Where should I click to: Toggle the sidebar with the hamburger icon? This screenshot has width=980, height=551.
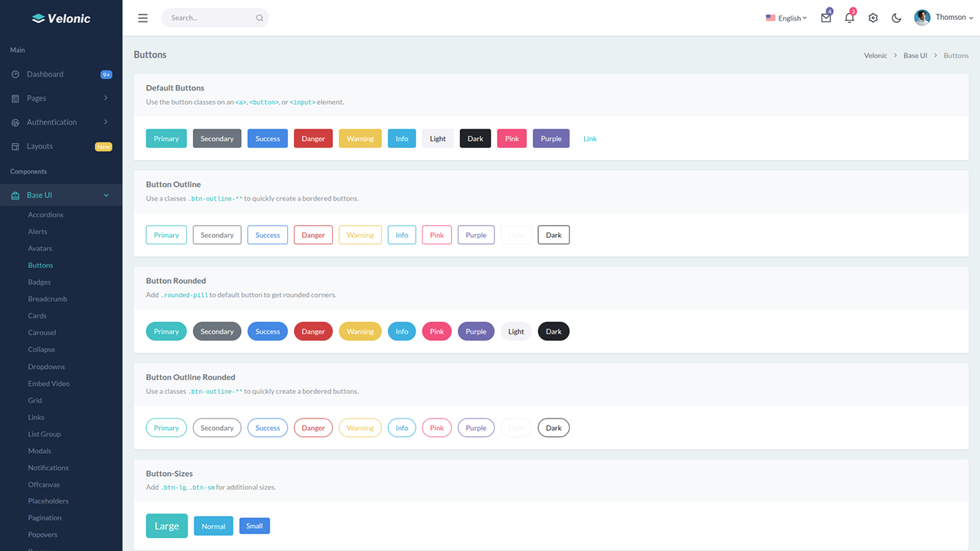pos(142,18)
